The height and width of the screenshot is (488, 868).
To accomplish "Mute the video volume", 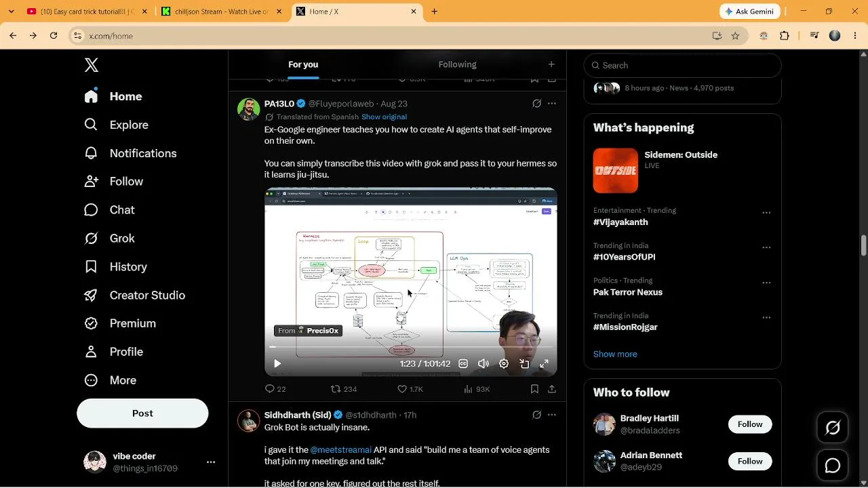I will (x=484, y=364).
